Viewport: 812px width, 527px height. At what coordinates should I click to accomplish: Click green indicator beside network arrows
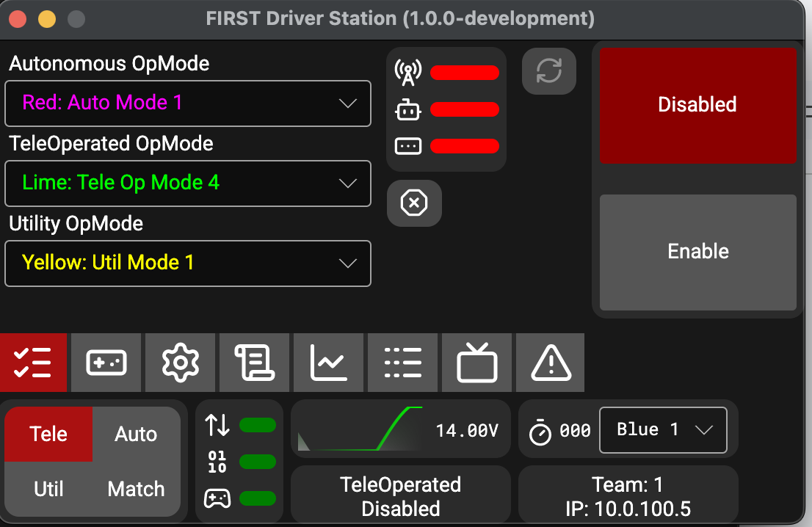pyautogui.click(x=258, y=425)
